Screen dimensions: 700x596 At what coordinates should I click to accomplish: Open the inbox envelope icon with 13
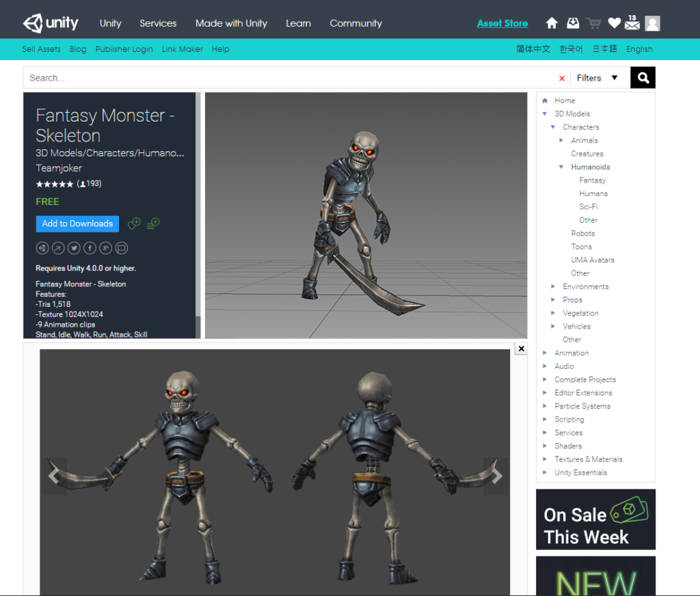tap(632, 23)
